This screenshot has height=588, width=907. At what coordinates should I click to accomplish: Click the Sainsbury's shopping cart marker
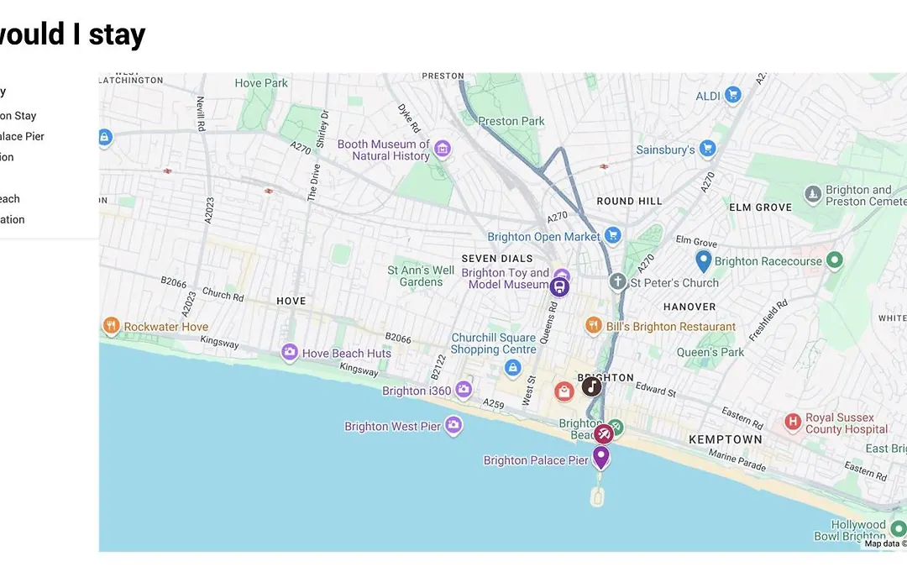pyautogui.click(x=707, y=148)
